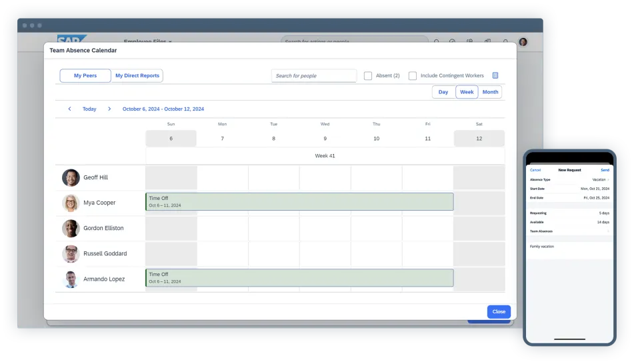Switch calendar to Day view
634x364 pixels.
(x=443, y=92)
